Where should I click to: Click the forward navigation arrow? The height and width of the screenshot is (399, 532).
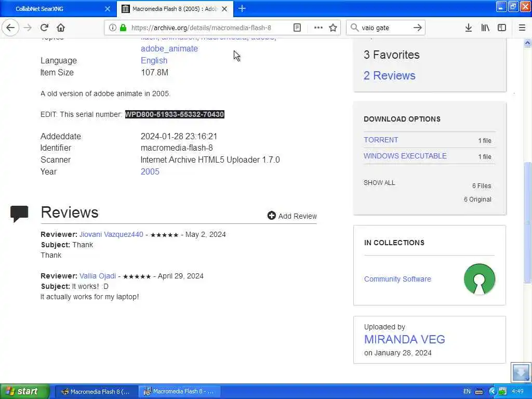click(28, 28)
